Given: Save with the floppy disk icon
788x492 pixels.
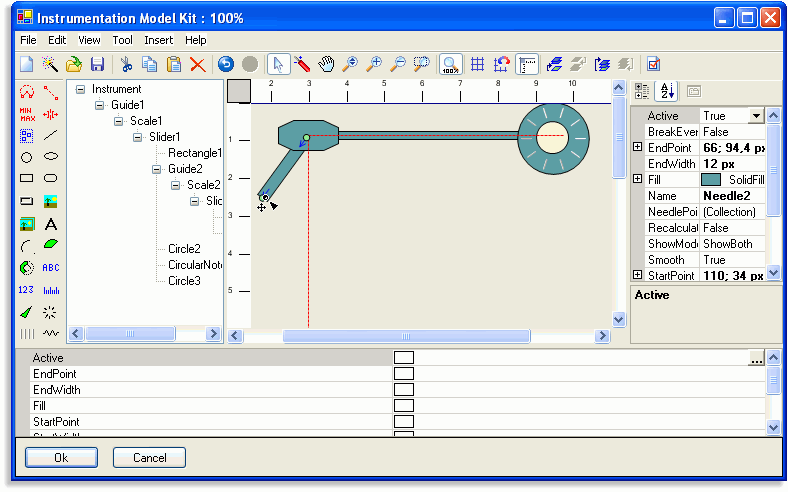Looking at the screenshot, I should tap(97, 64).
